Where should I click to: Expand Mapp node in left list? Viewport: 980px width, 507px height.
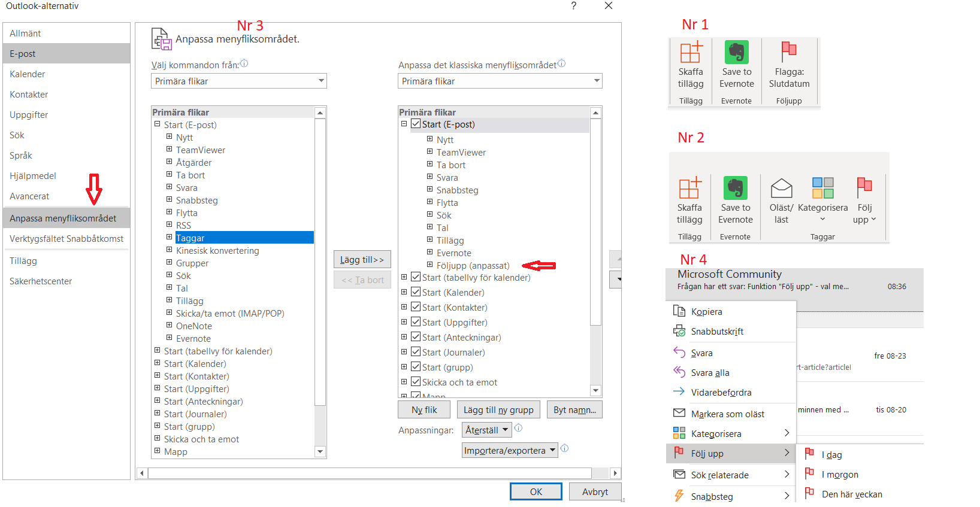(158, 451)
